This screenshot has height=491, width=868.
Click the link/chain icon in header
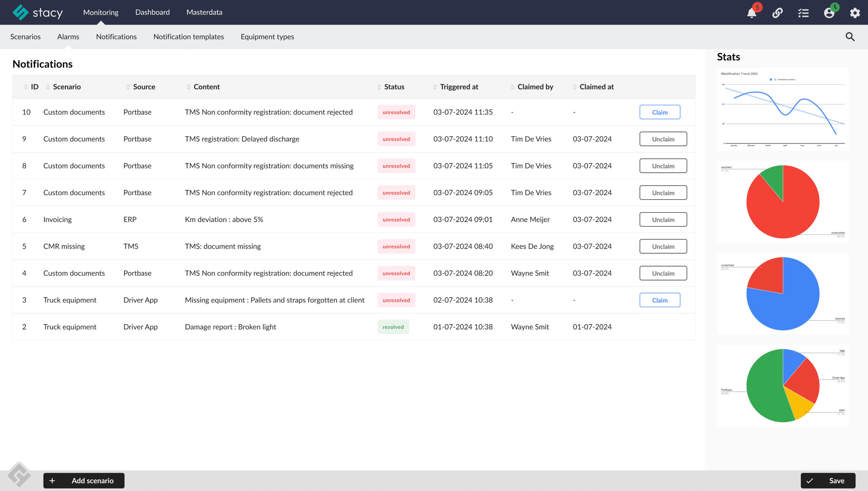coord(777,13)
